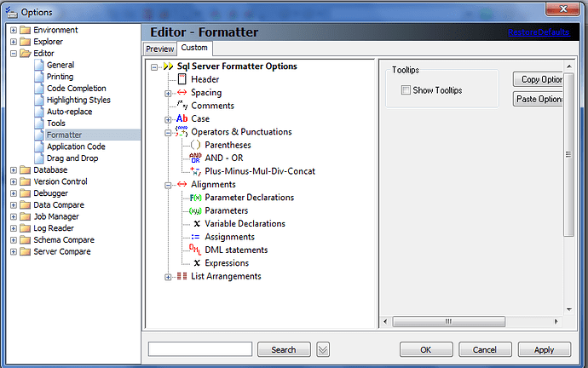The width and height of the screenshot is (588, 368).
Task: Click the Parameters (x,y) icon
Action: point(195,211)
